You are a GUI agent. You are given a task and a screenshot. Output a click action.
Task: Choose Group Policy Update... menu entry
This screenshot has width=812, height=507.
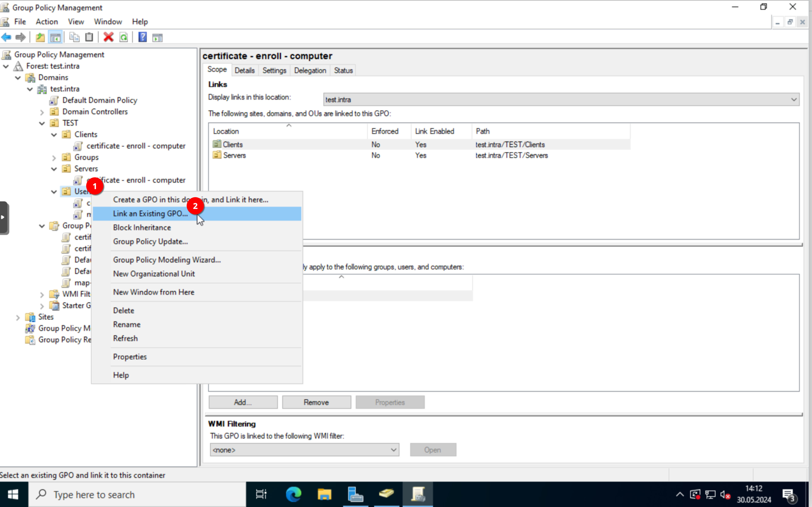pyautogui.click(x=197, y=241)
